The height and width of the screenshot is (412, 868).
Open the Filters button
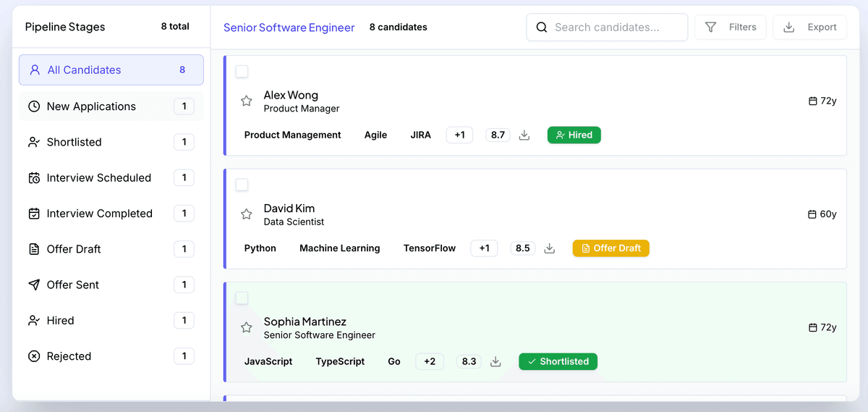click(730, 28)
